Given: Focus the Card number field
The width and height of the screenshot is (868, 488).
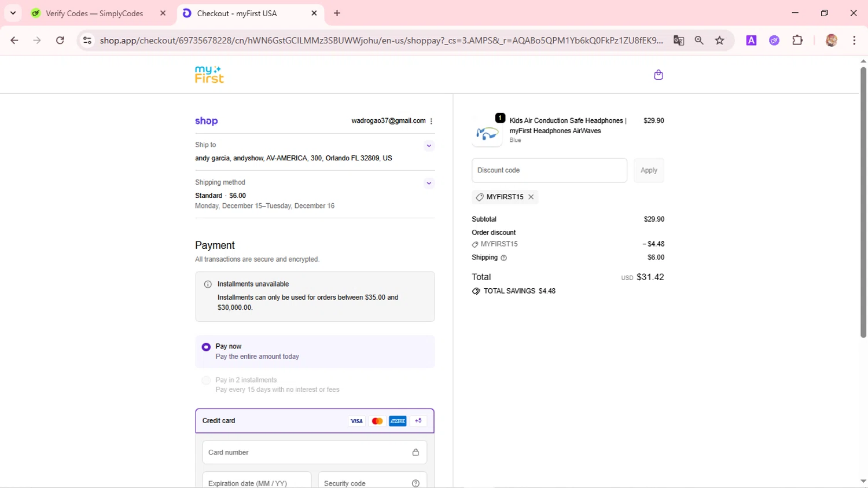Looking at the screenshot, I should 315,452.
